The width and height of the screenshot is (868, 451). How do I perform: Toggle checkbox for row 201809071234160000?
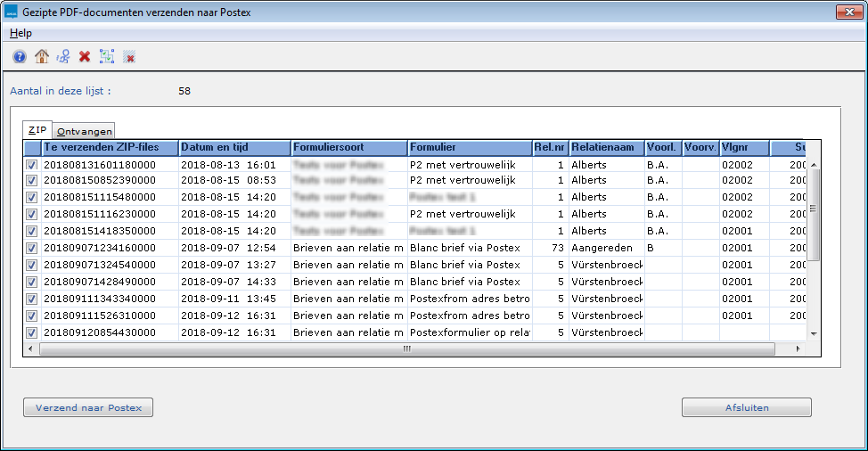point(31,248)
